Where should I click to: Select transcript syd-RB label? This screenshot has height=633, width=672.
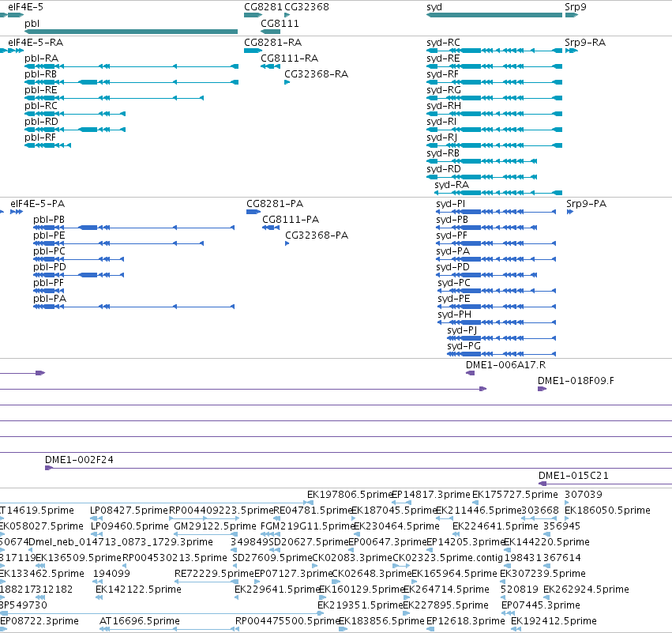[x=443, y=153]
